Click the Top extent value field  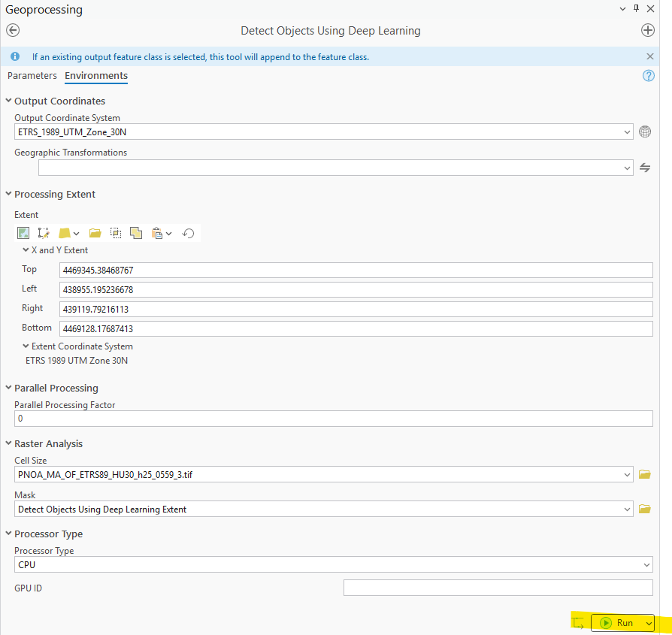(356, 271)
